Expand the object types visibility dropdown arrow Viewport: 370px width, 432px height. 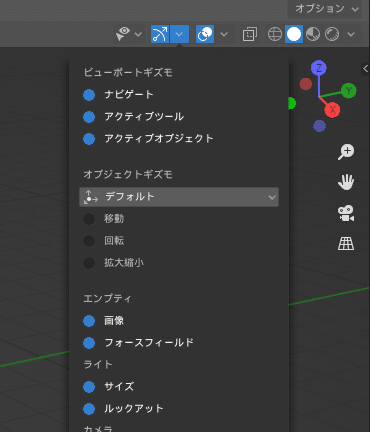click(138, 34)
